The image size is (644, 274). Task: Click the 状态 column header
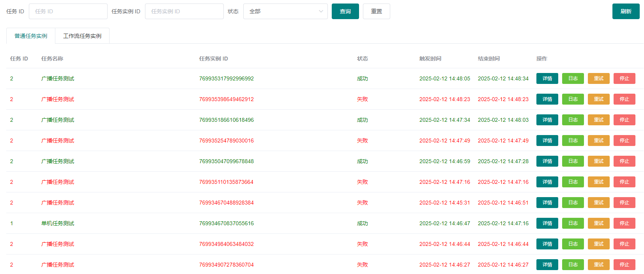[x=362, y=59]
